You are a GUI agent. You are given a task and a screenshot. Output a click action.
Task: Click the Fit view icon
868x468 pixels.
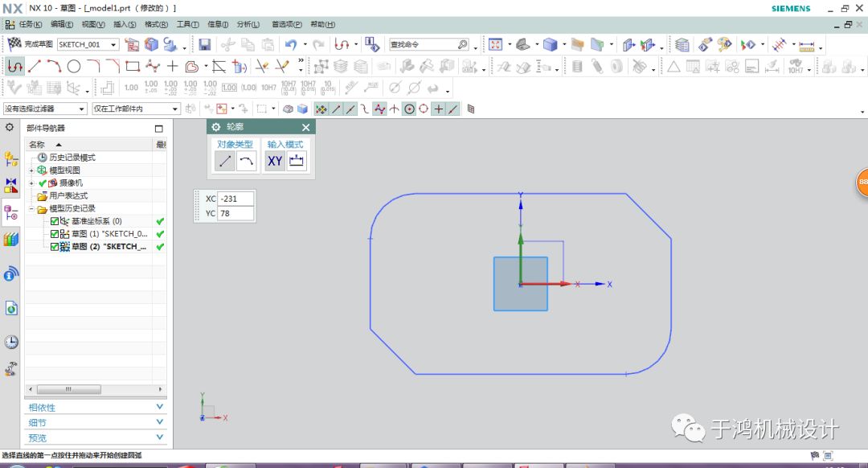point(495,44)
